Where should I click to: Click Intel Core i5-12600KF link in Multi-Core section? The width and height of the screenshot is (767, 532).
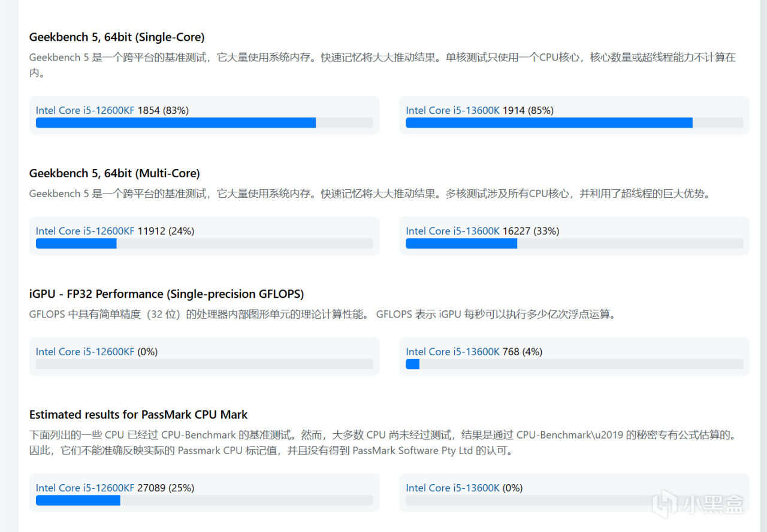tap(85, 231)
